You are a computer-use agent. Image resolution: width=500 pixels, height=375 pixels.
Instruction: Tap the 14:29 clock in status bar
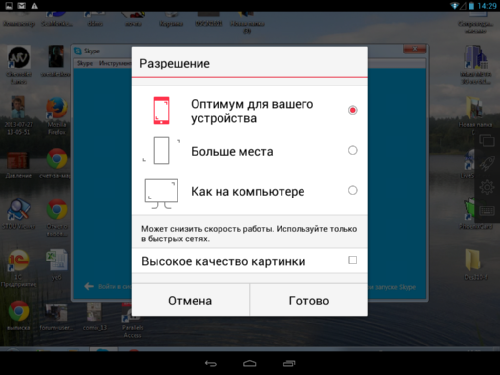point(487,6)
